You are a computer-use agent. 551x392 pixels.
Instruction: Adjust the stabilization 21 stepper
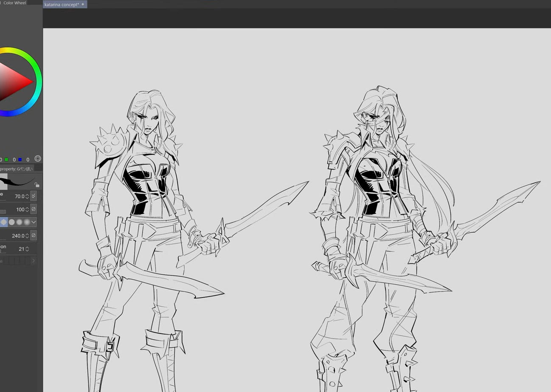tap(27, 249)
